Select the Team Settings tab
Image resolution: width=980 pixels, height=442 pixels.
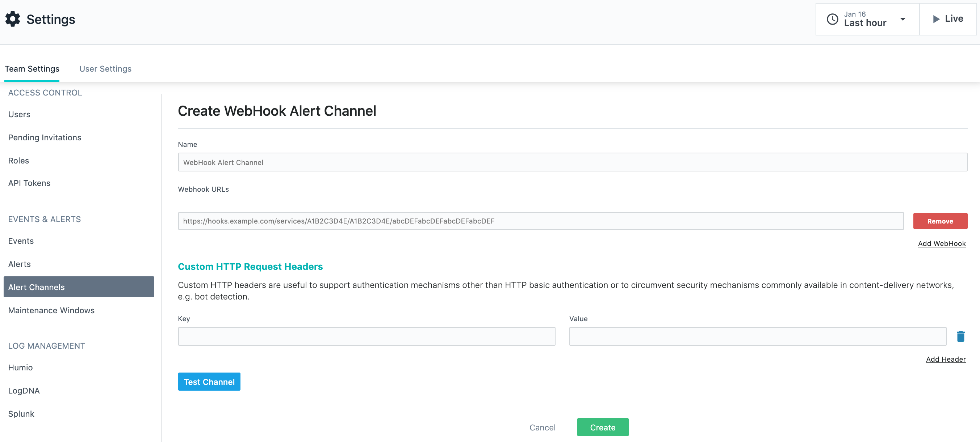tap(32, 69)
